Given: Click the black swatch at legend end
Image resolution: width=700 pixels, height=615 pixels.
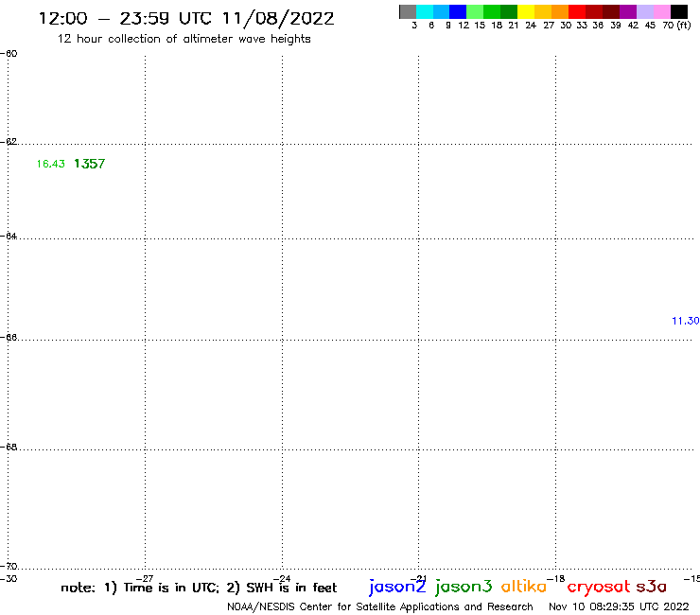Looking at the screenshot, I should click(x=679, y=11).
